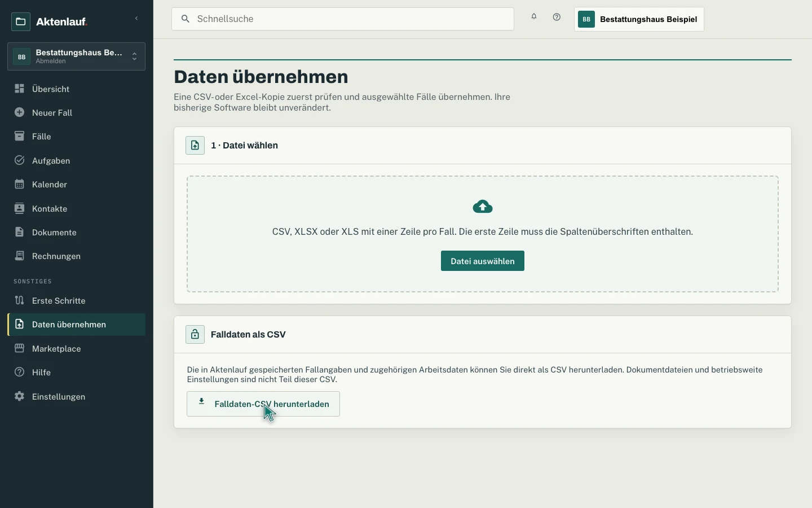The image size is (812, 508).
Task: Click the Neuer Fall plus icon
Action: (x=19, y=112)
